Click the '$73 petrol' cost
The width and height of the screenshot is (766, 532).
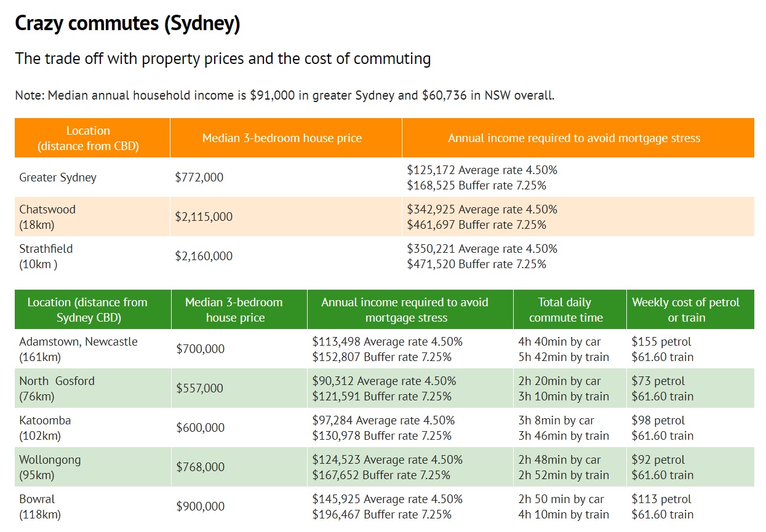pos(658,381)
